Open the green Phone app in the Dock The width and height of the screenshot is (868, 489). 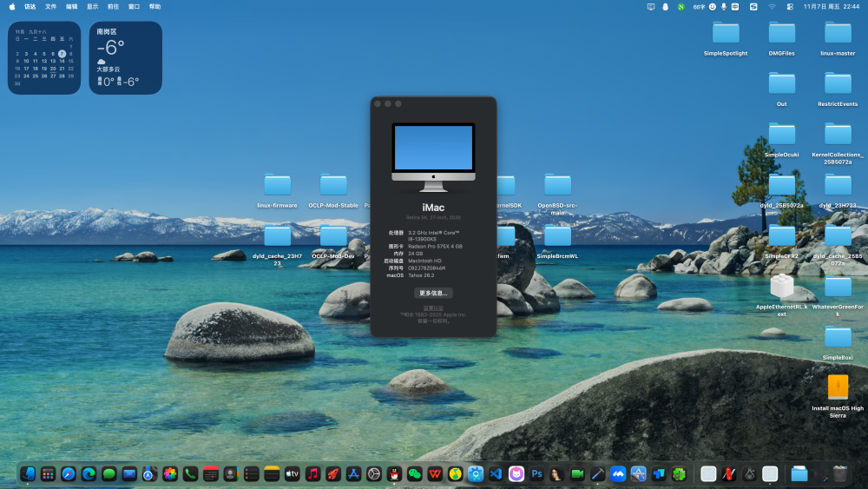[x=190, y=474]
